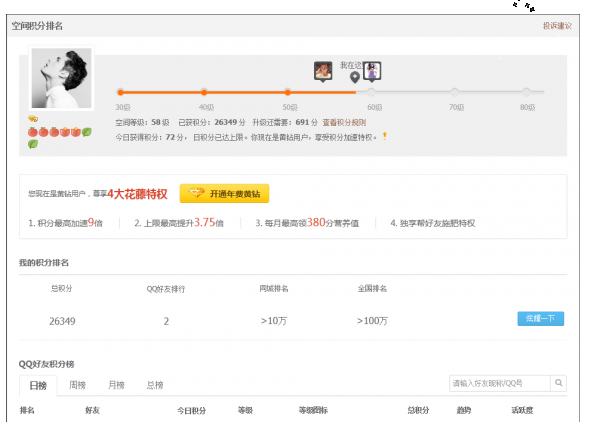The width and height of the screenshot is (600, 422).
Task: Click the 我在这 location pin icon
Action: (x=355, y=77)
